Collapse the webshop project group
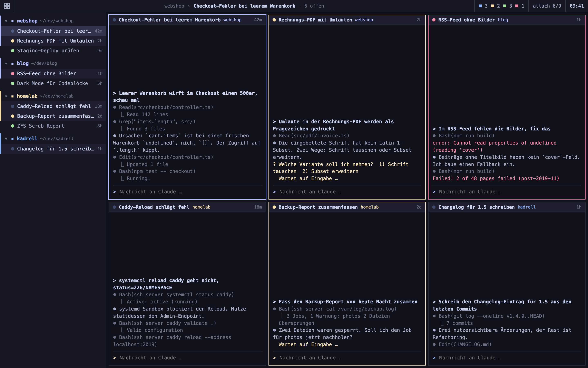Viewport: 588px width, 368px height. (x=6, y=21)
